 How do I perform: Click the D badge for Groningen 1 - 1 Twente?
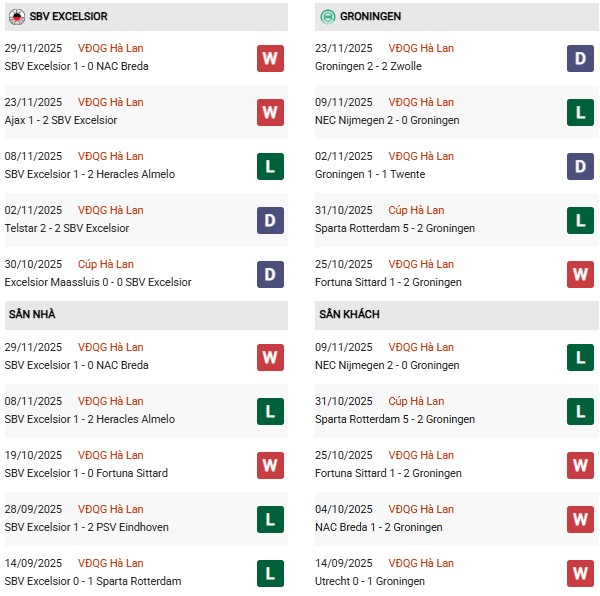click(580, 166)
